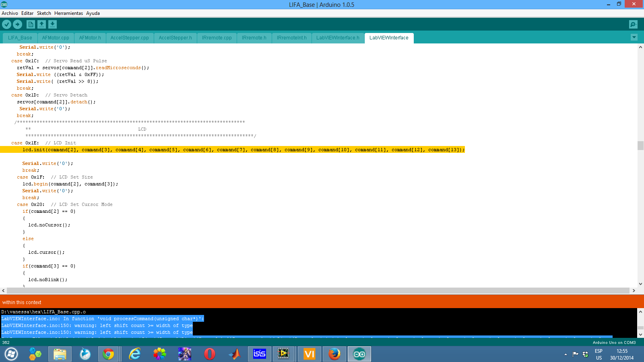The width and height of the screenshot is (644, 362).
Task: Click the console scroll down arrow
Action: (x=640, y=334)
